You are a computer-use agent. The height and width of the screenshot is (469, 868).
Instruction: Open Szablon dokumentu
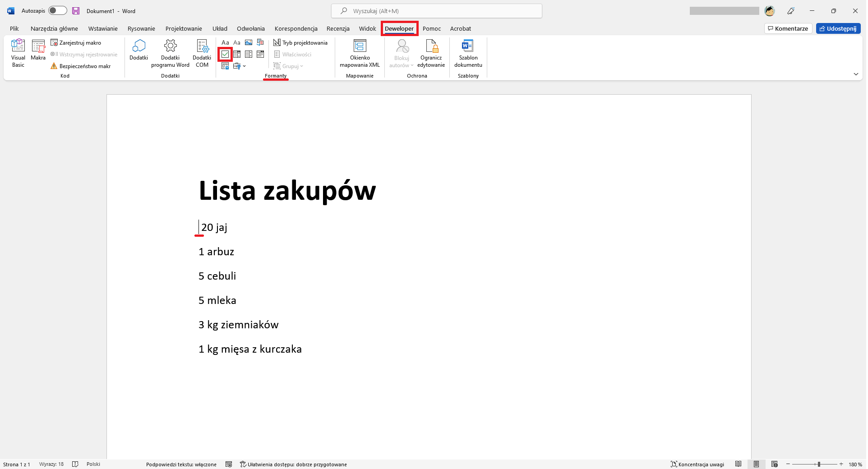(x=468, y=53)
